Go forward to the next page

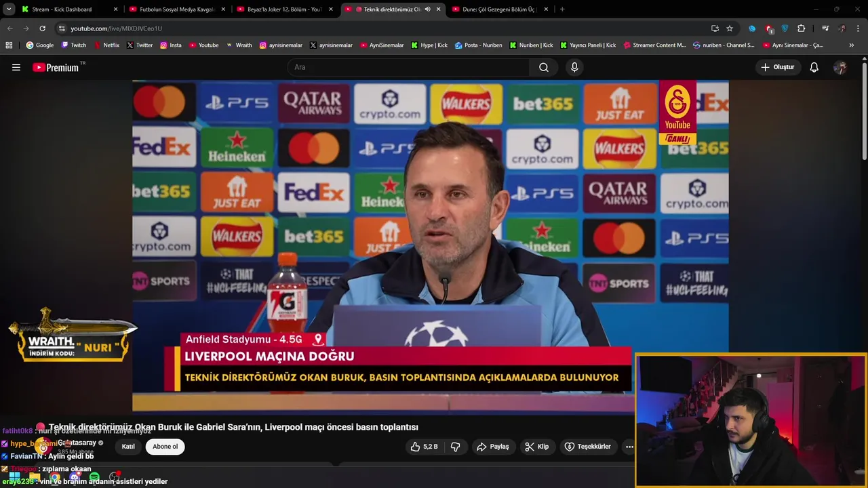[26, 28]
